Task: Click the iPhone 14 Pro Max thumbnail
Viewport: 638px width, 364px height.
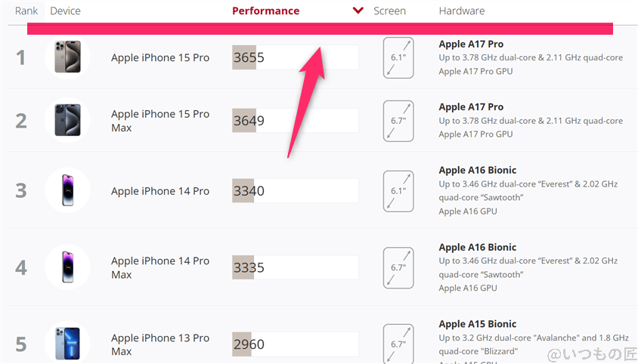Action: (67, 267)
